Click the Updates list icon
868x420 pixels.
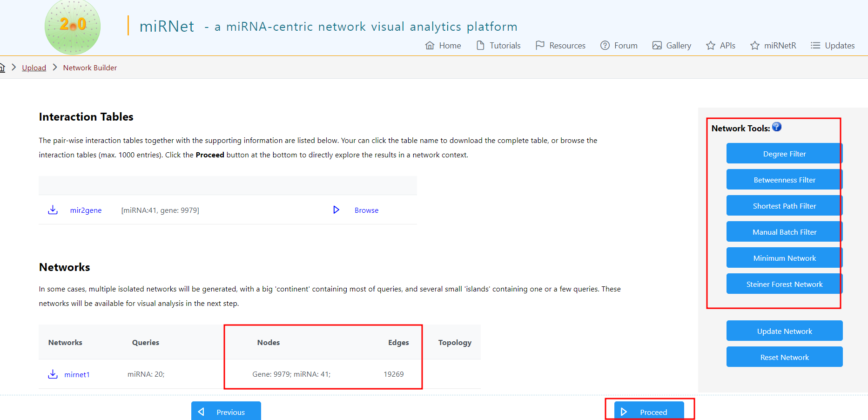pos(815,45)
